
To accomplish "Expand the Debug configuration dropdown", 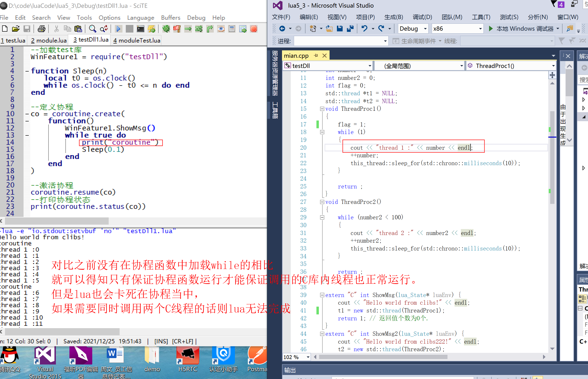I will (x=426, y=29).
